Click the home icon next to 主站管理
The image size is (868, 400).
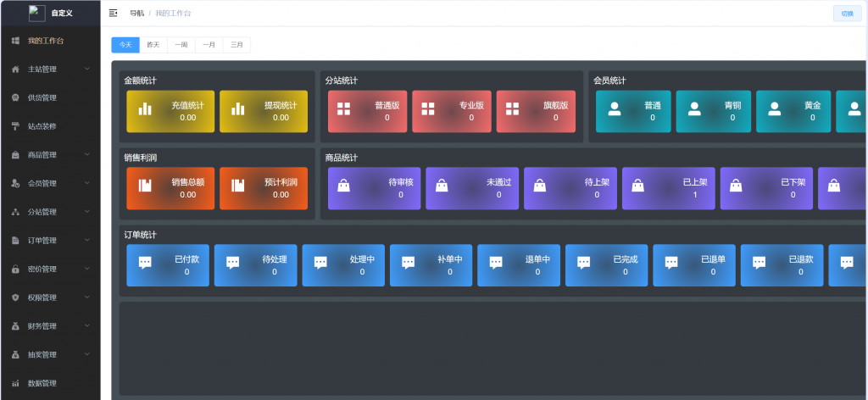click(15, 69)
